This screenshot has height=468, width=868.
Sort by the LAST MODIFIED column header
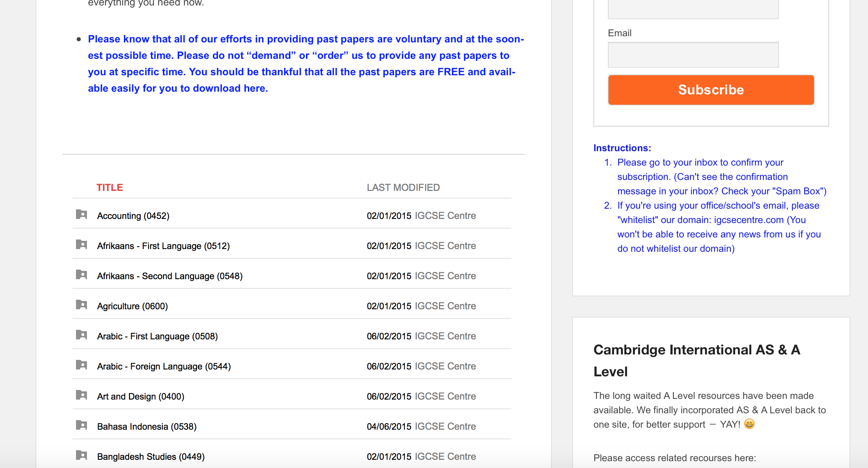(403, 187)
